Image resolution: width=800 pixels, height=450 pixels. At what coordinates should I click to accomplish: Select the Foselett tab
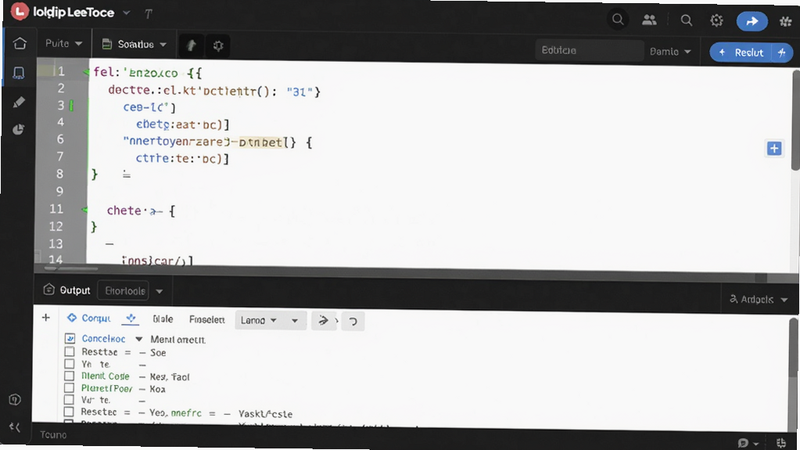[207, 319]
